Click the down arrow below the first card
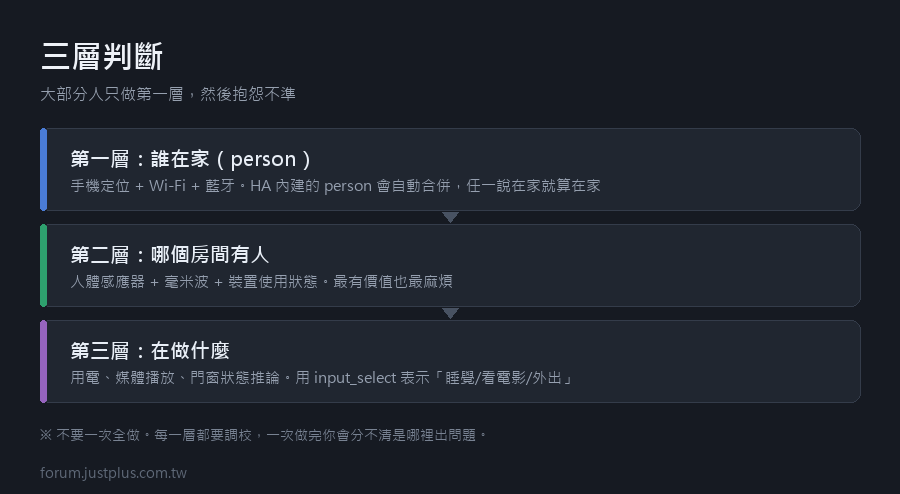Screen dimensions: 900x494 (x=451, y=217)
